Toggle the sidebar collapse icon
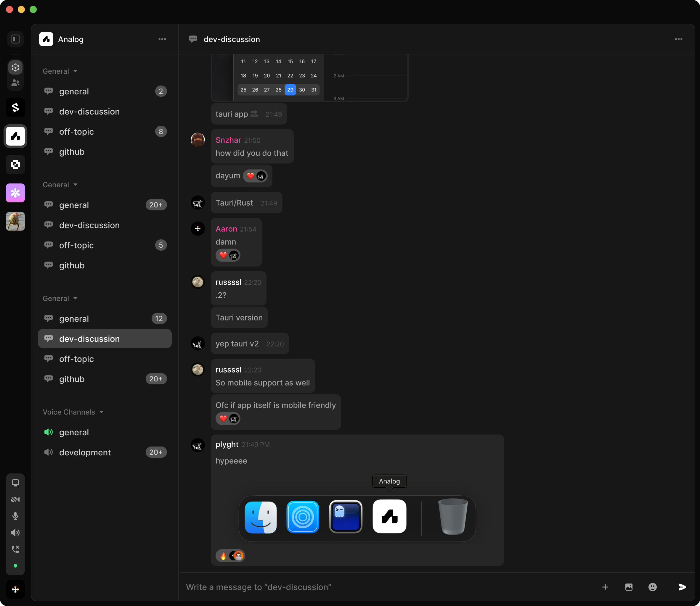 [15, 39]
